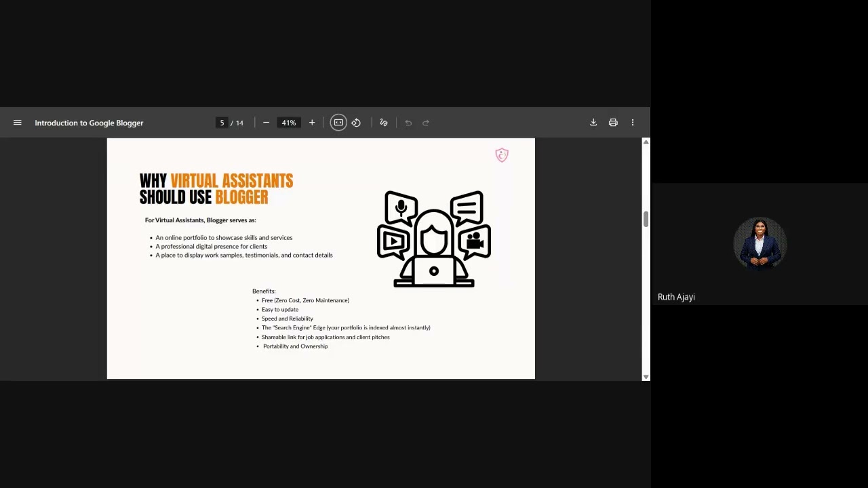Click the heading 'WHY VIRTUAL ASSISTANTS'
Viewport: 868px width, 488px height.
point(216,180)
